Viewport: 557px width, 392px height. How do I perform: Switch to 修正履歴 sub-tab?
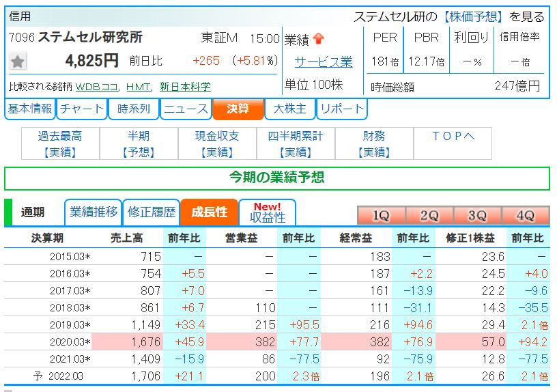pos(152,212)
